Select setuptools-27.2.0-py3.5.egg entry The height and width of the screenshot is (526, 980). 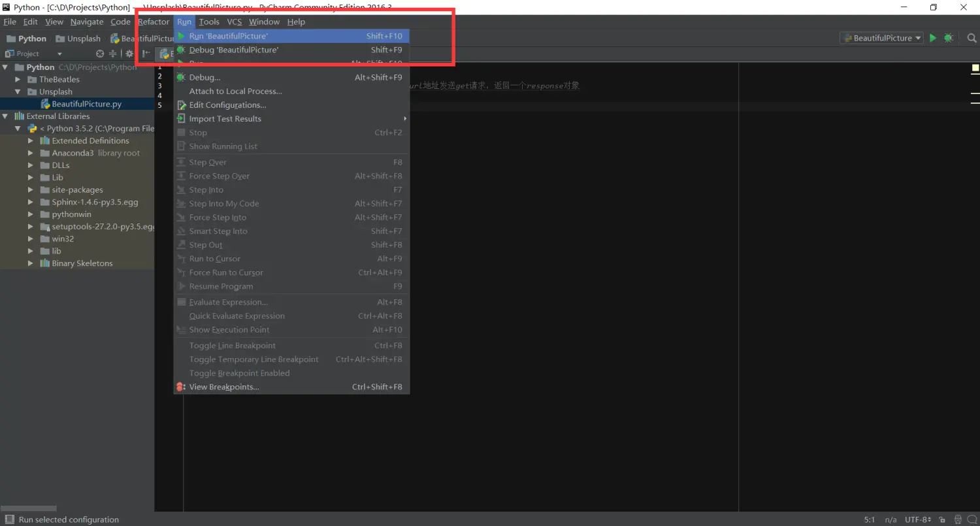[x=103, y=227]
